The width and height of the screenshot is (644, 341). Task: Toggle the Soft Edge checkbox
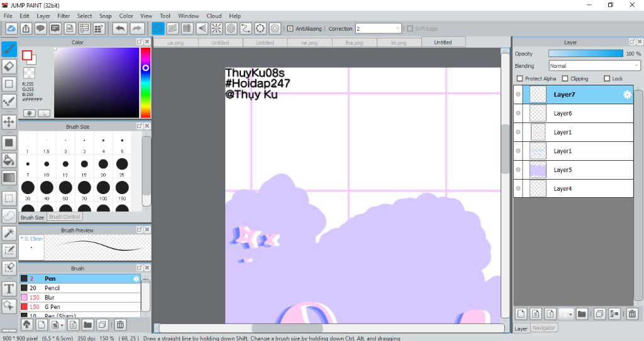[410, 29]
